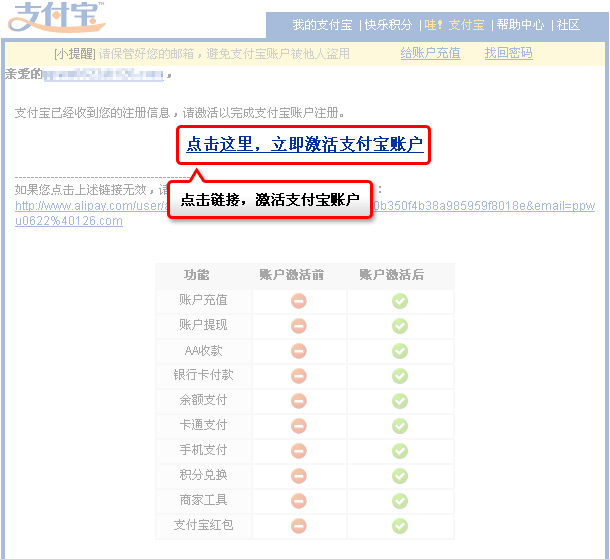
Task: Click the u0622%40126.com URL continuation
Action: (69, 221)
